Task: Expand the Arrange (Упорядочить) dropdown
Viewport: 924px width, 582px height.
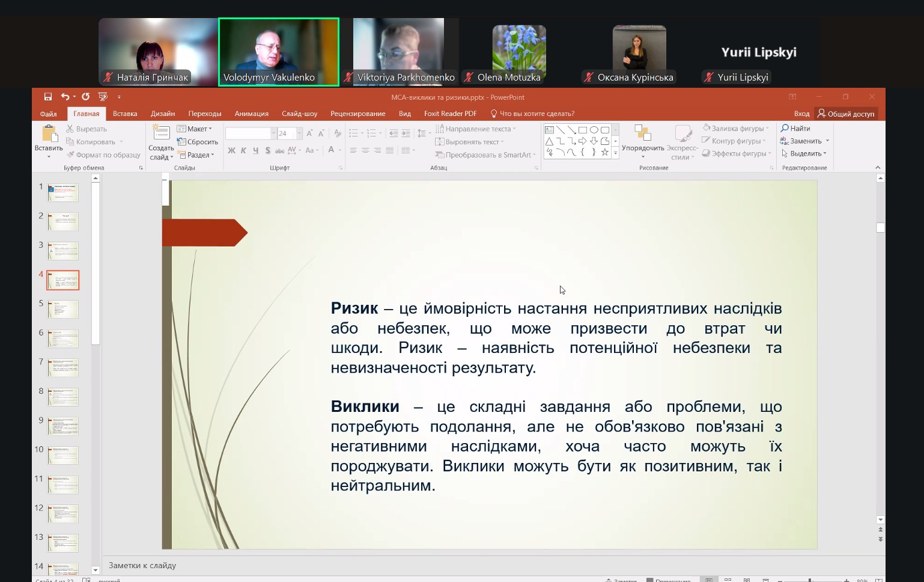Action: click(x=642, y=148)
